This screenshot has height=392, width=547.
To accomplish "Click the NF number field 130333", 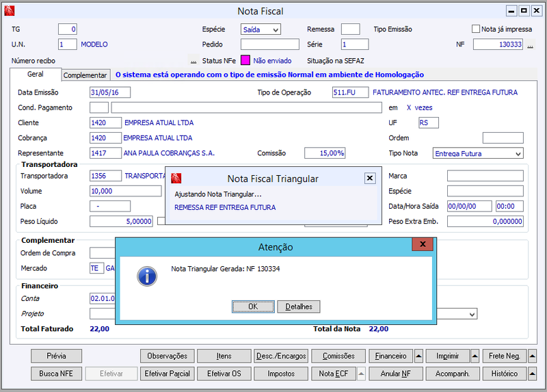I will (498, 44).
